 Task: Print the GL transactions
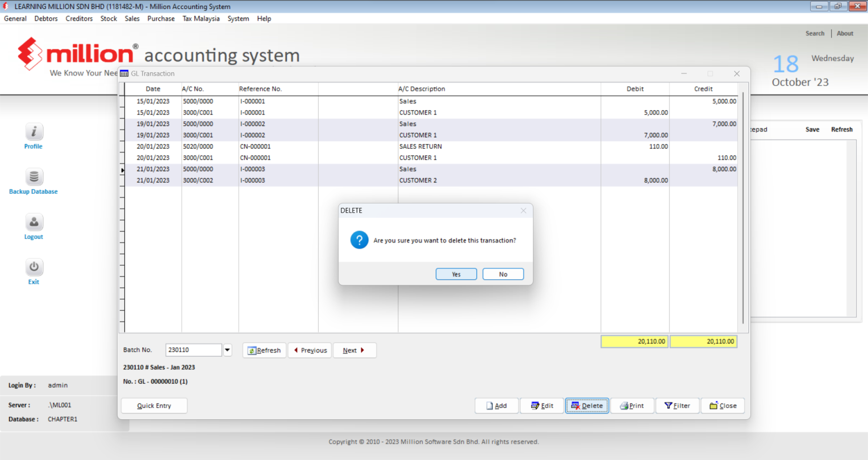tap(632, 405)
